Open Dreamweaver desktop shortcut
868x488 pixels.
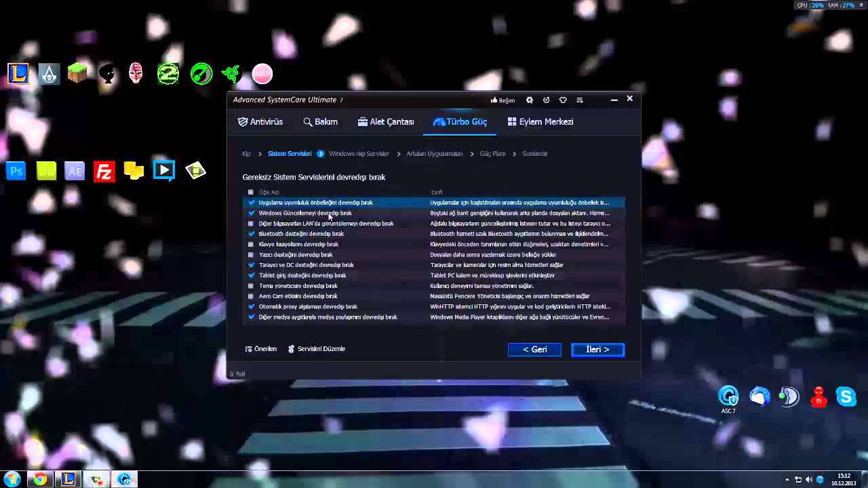click(x=46, y=171)
